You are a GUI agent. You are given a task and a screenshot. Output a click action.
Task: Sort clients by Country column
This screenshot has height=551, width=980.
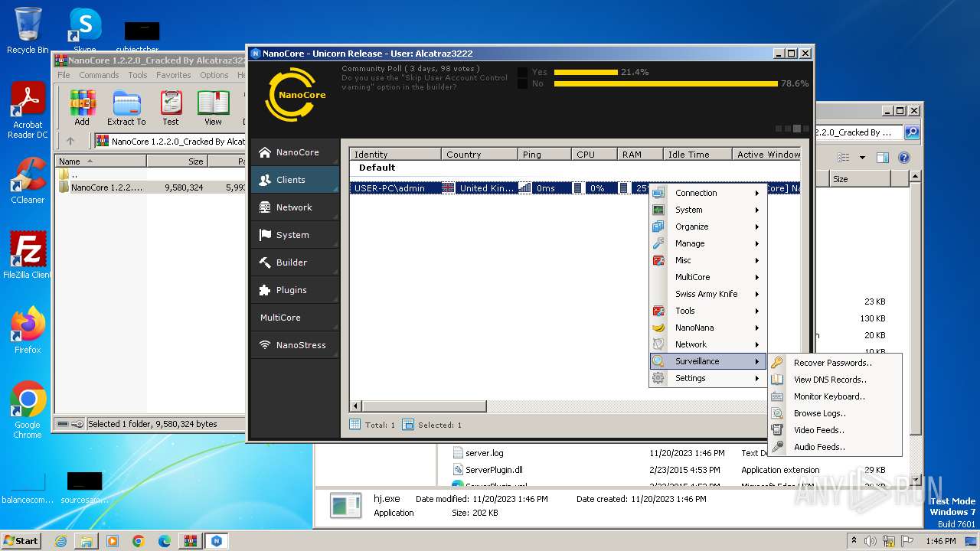pyautogui.click(x=480, y=154)
